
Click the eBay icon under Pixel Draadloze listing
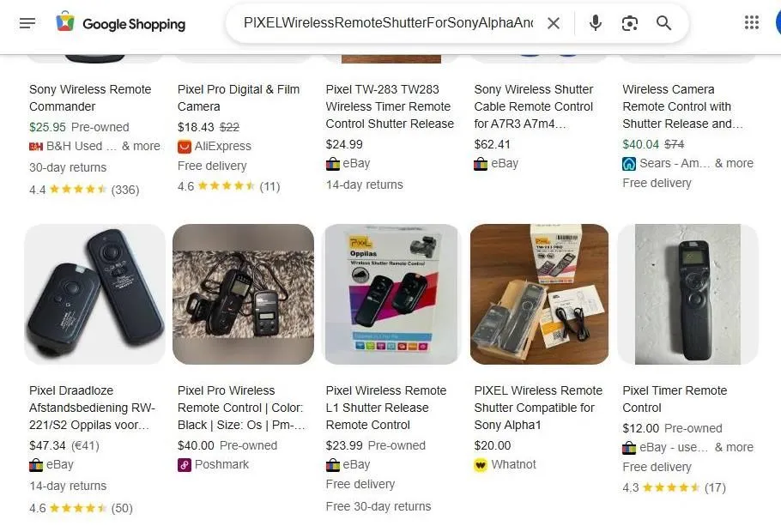point(34,464)
